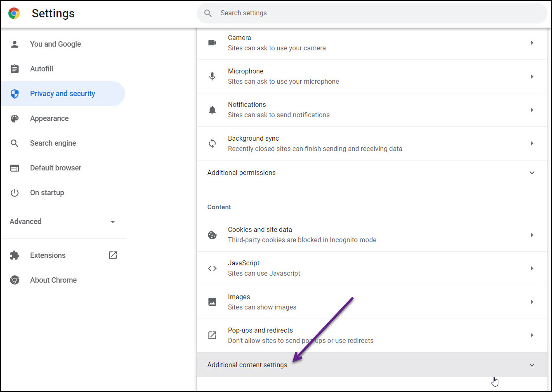Click the microphone icon

pos(212,76)
